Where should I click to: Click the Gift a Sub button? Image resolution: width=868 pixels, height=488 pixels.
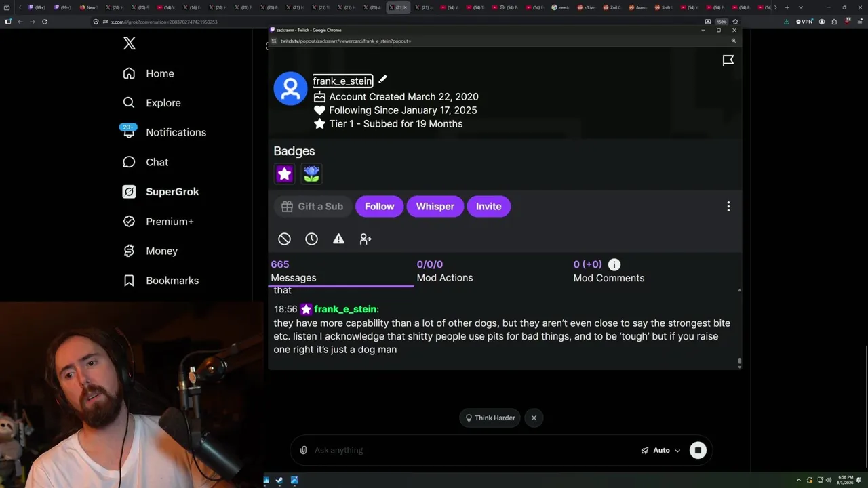tap(312, 207)
